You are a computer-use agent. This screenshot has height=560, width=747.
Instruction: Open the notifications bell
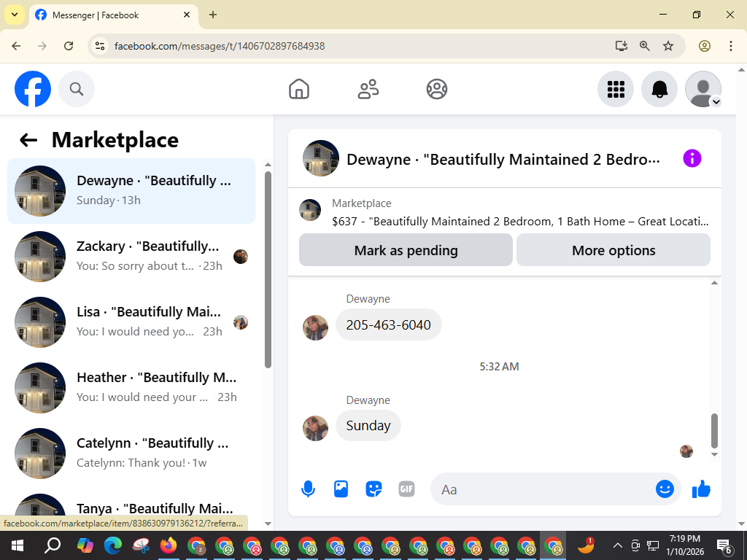[659, 89]
